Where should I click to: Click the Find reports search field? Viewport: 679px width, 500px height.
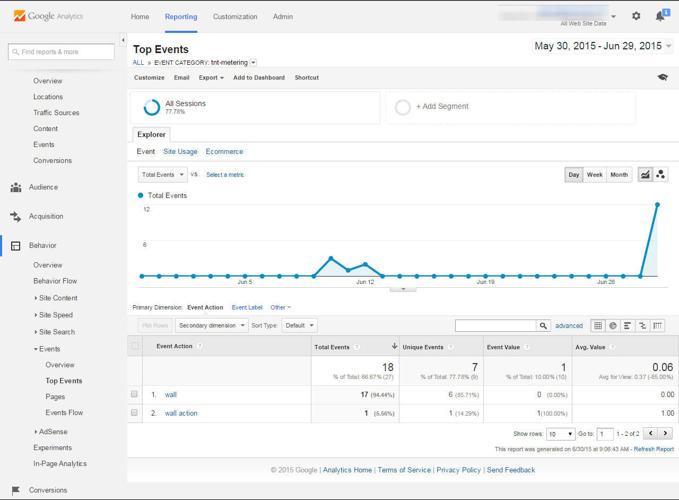(x=61, y=51)
